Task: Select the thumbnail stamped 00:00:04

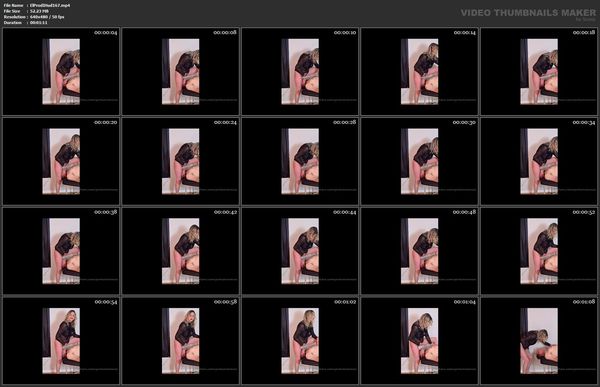Action: [x=61, y=71]
